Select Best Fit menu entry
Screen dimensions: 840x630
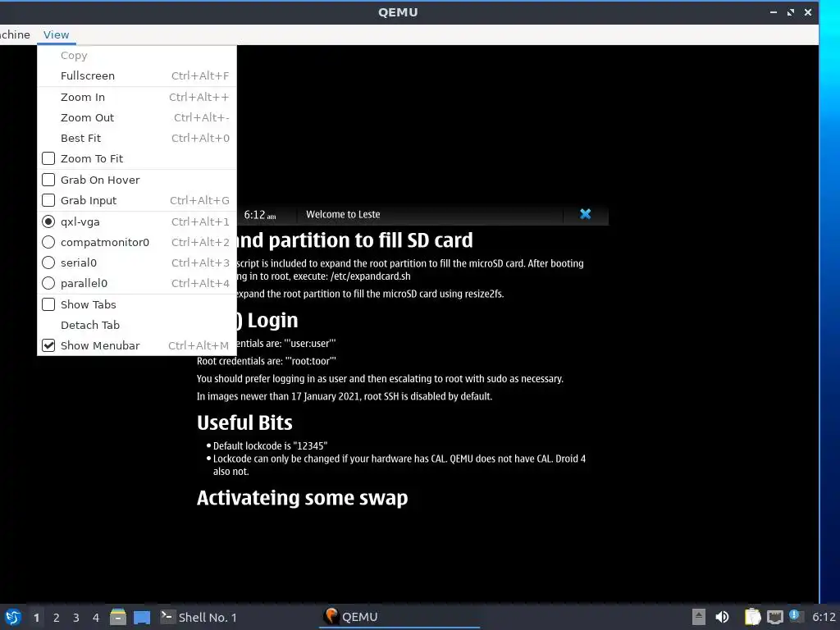[x=137, y=138]
